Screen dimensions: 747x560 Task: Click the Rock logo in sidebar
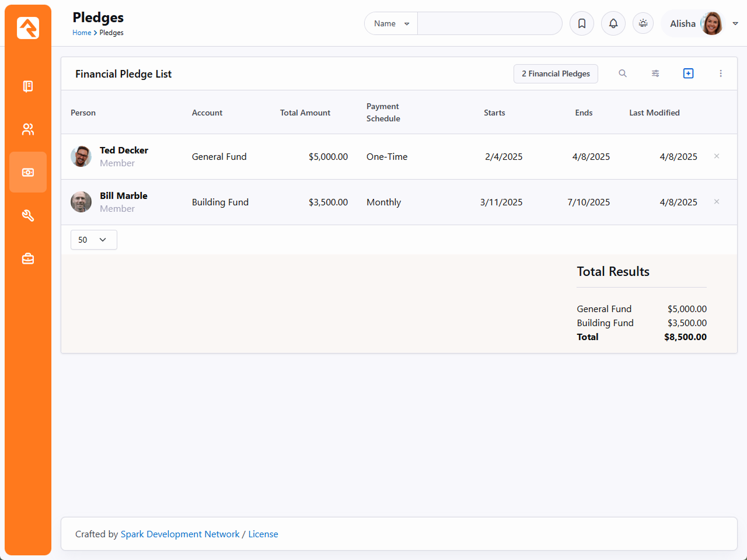28,28
